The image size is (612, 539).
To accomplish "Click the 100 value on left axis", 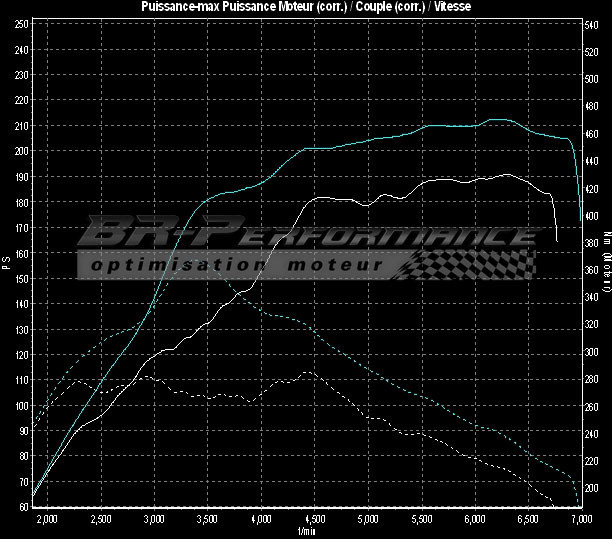I will [x=21, y=406].
